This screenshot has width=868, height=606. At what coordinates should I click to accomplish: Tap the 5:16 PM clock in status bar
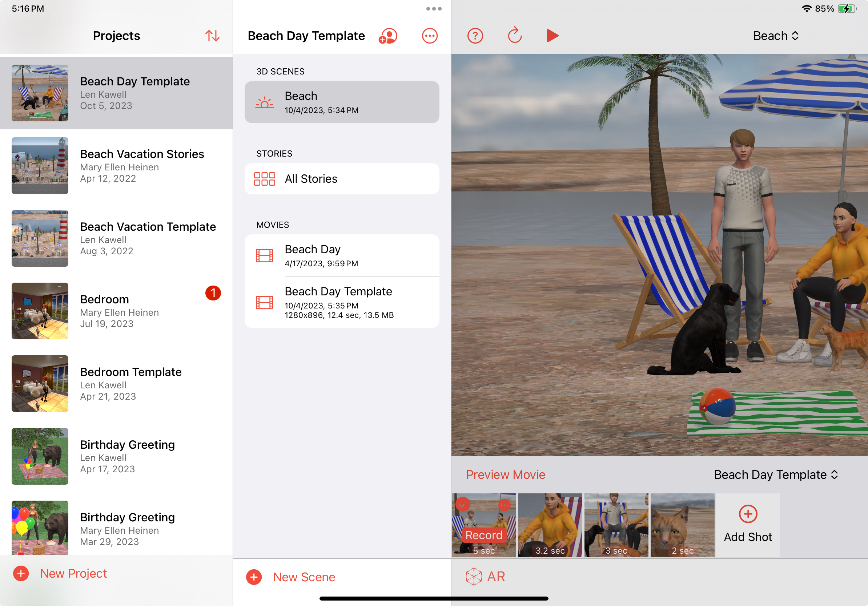tap(28, 9)
